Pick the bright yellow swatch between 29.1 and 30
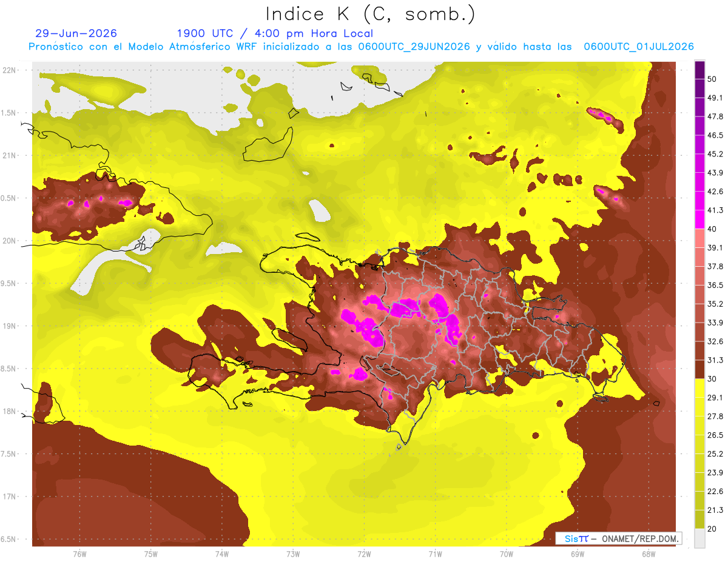The height and width of the screenshot is (562, 728). click(699, 388)
